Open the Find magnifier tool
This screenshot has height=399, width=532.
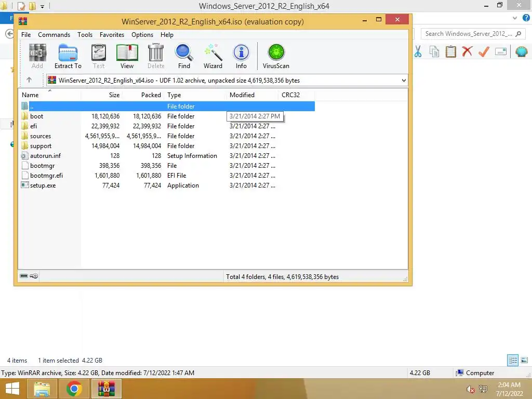(x=184, y=56)
